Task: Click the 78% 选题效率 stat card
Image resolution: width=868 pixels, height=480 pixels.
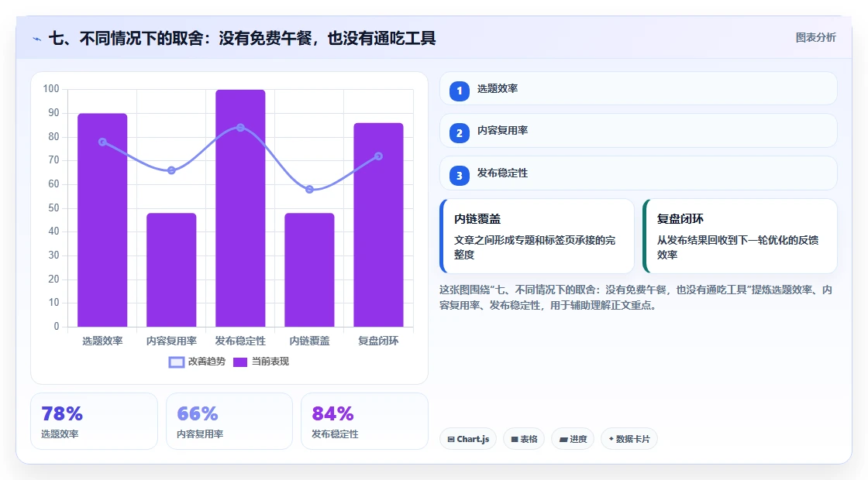Action: click(x=94, y=421)
